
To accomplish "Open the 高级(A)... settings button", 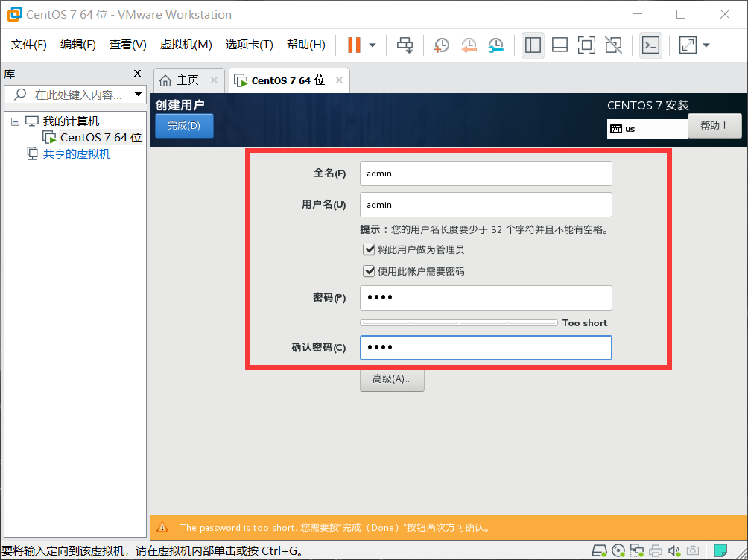I will point(392,379).
